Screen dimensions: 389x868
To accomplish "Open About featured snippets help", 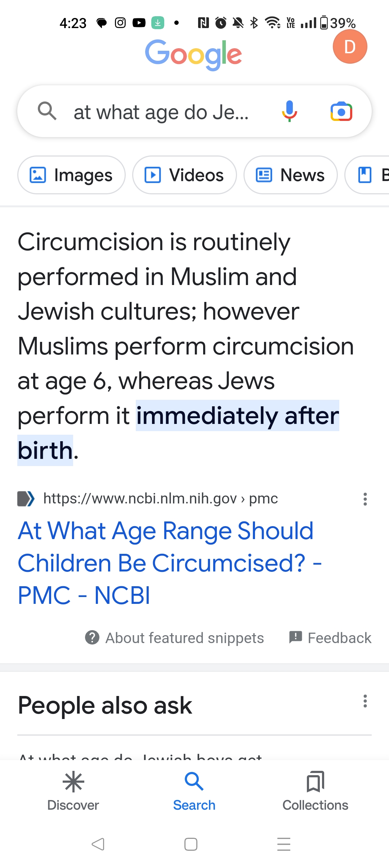I will coord(175,638).
